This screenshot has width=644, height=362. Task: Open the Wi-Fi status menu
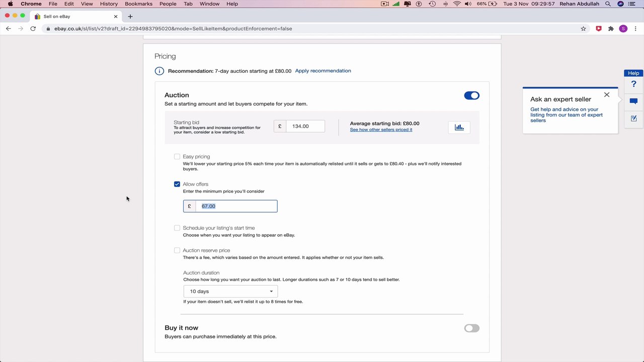[x=457, y=4]
